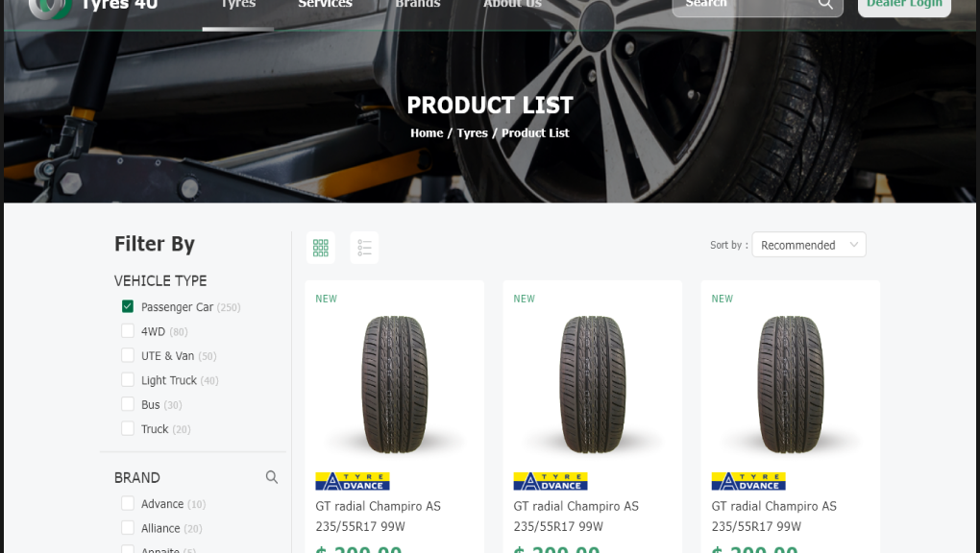Open brand search magnifier icon

(271, 477)
